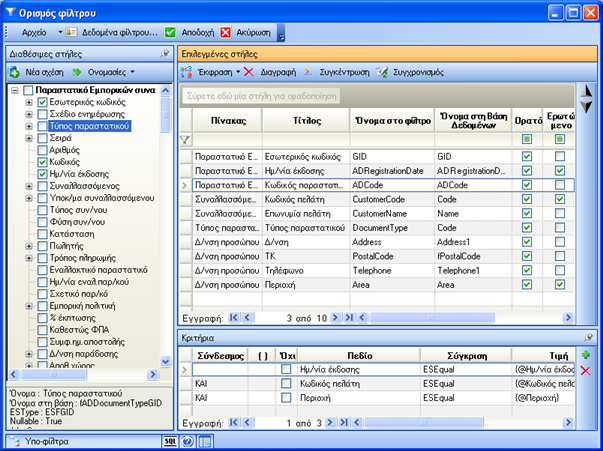This screenshot has width=603, height=451.
Task: Toggle Ερωτώμενο checkbox for CustomerCode row
Action: click(560, 199)
